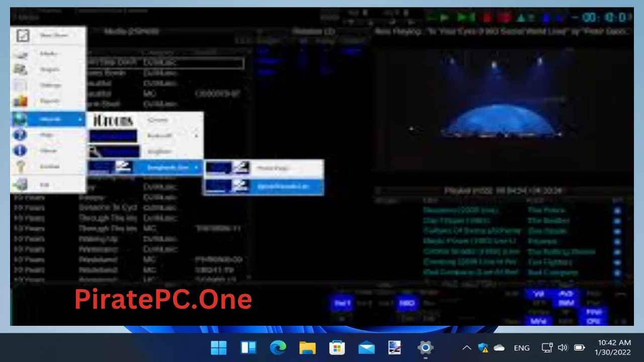Open the Widgets panel from the taskbar

[x=249, y=348]
